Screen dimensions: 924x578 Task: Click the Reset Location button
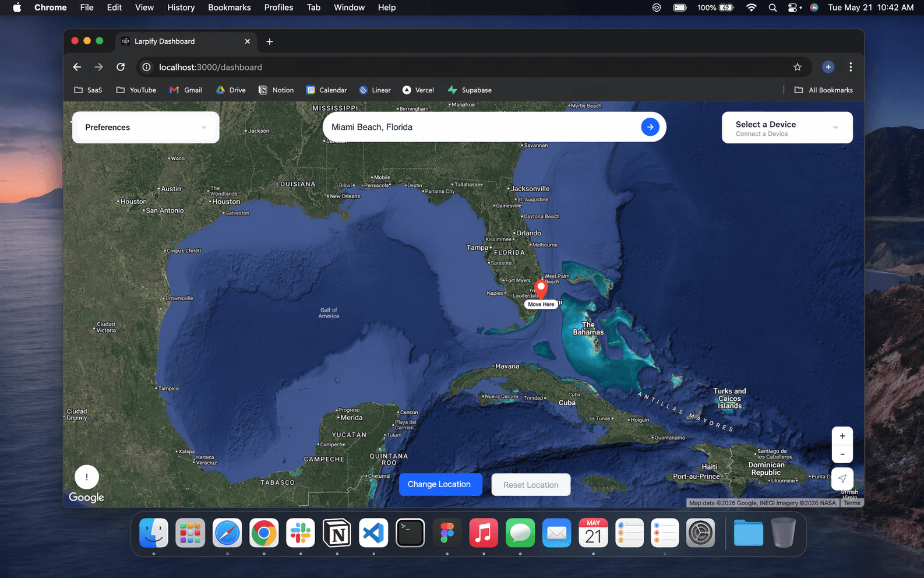click(531, 485)
